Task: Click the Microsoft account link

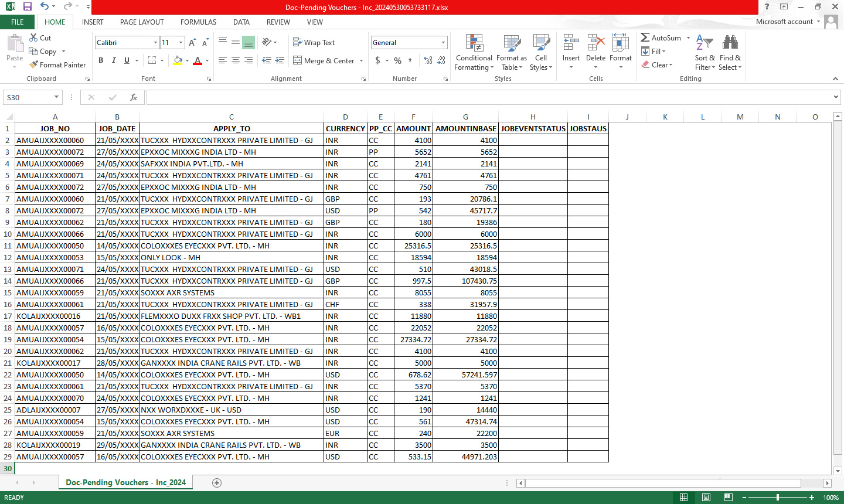Action: click(784, 22)
